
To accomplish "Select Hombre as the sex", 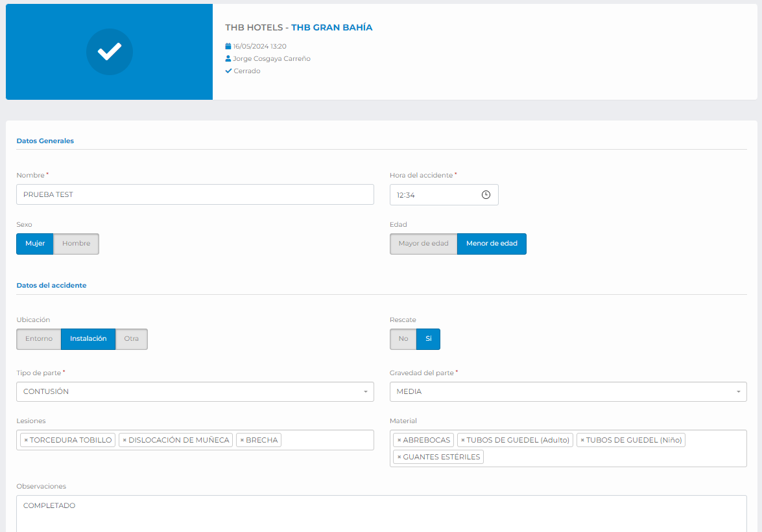I will 76,244.
